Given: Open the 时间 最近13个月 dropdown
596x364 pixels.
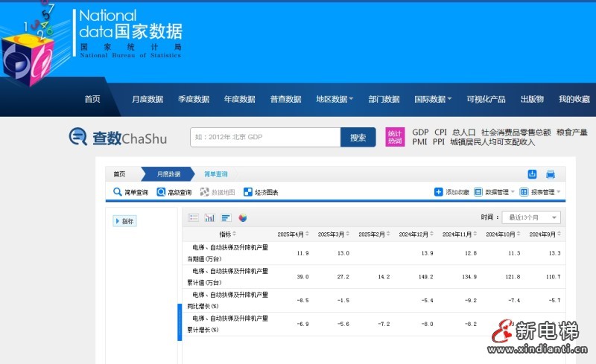Looking at the screenshot, I should click(x=531, y=217).
